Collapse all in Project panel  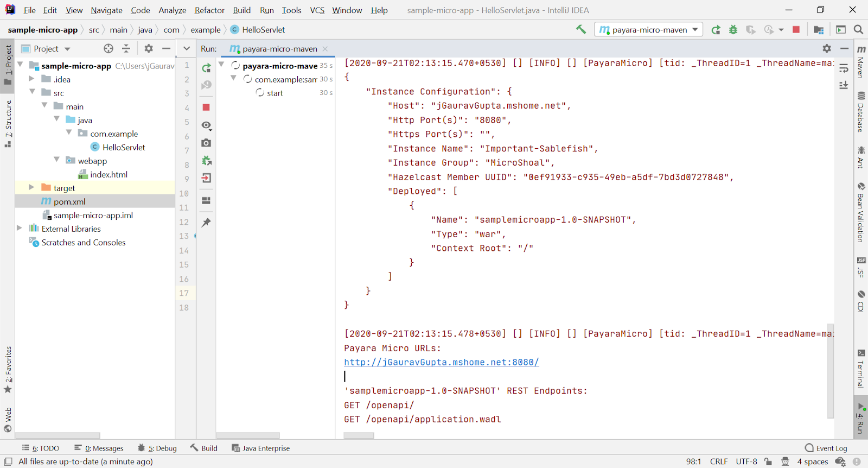pos(126,49)
